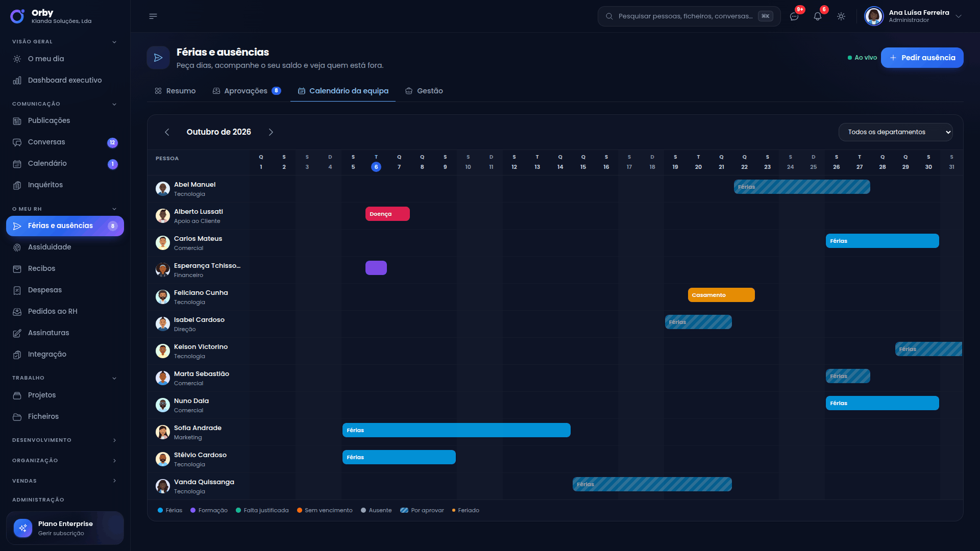Click the Pedir ausência button
The width and height of the screenshot is (980, 551).
[922, 58]
